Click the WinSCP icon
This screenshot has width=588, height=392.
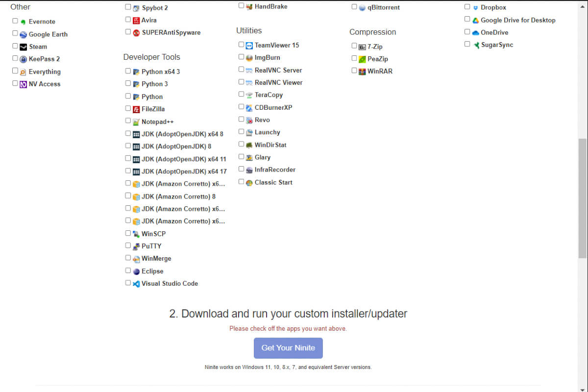(136, 234)
